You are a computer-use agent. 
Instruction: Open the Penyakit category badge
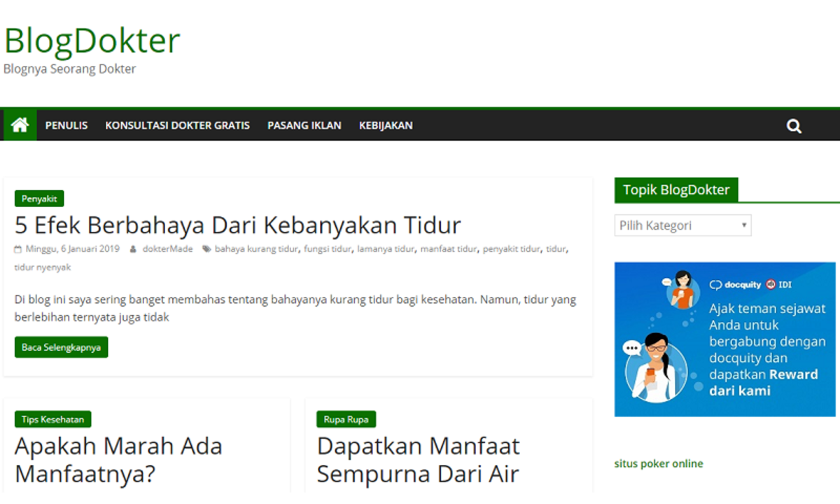(x=39, y=199)
